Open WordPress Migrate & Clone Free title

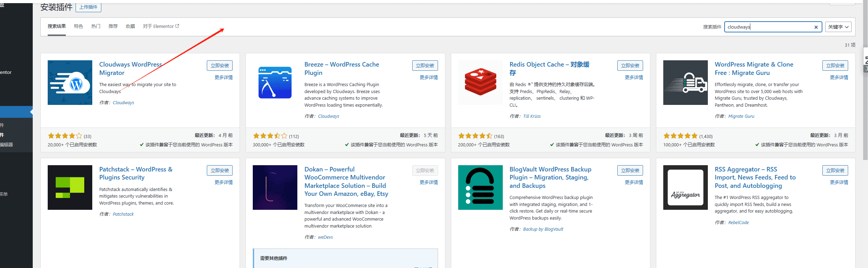click(754, 69)
